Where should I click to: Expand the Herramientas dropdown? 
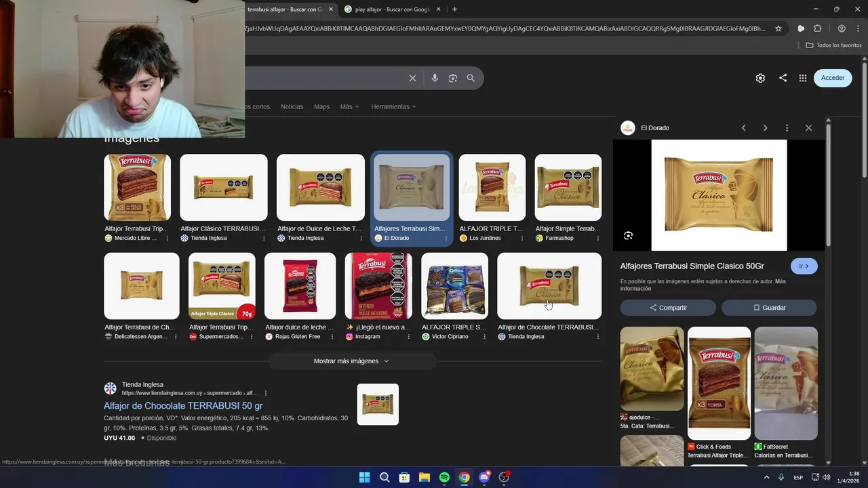(x=393, y=106)
